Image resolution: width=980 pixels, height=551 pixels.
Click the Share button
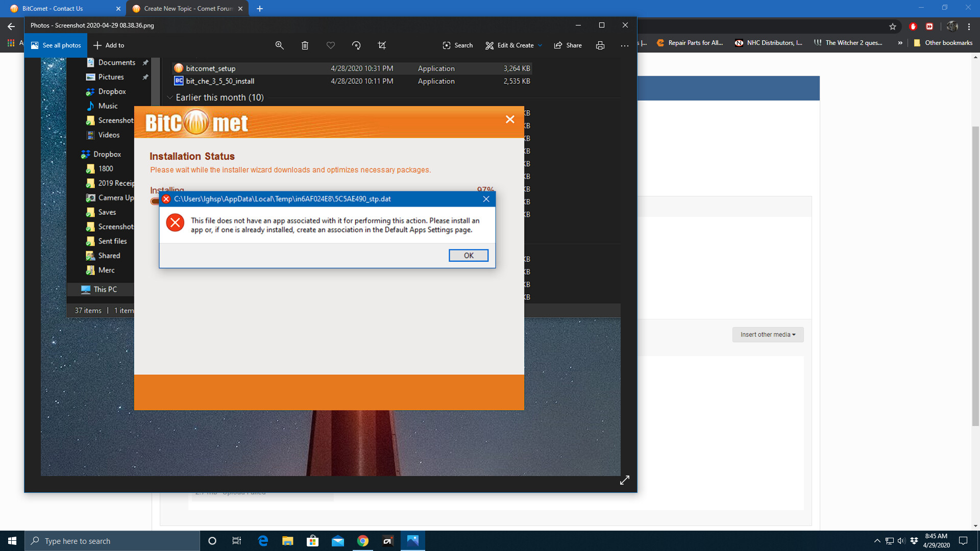pyautogui.click(x=568, y=45)
